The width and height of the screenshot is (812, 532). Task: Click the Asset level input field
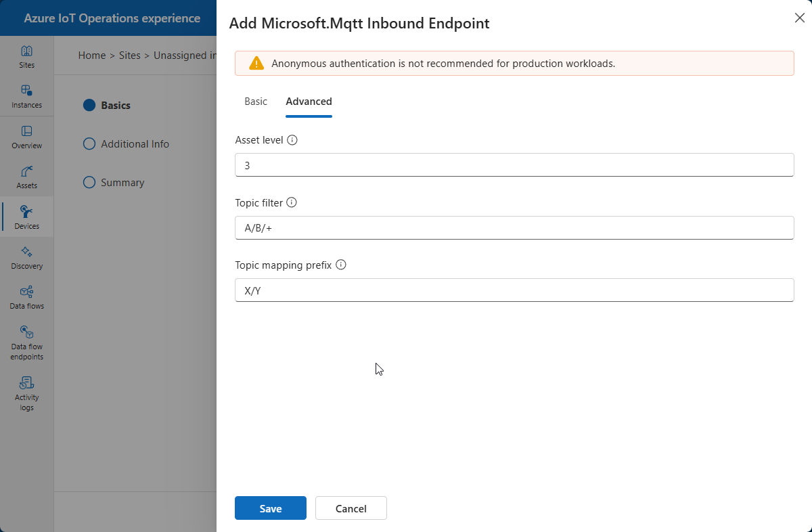click(514, 165)
